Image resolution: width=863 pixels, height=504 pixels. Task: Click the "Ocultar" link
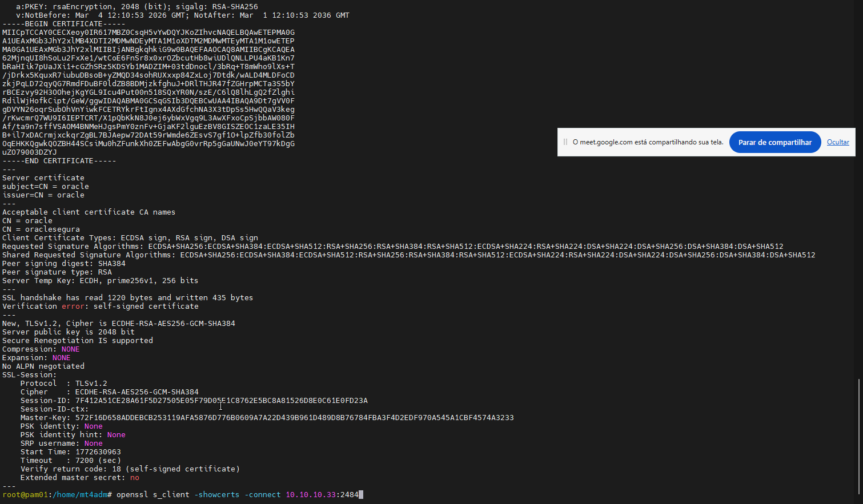pos(838,142)
